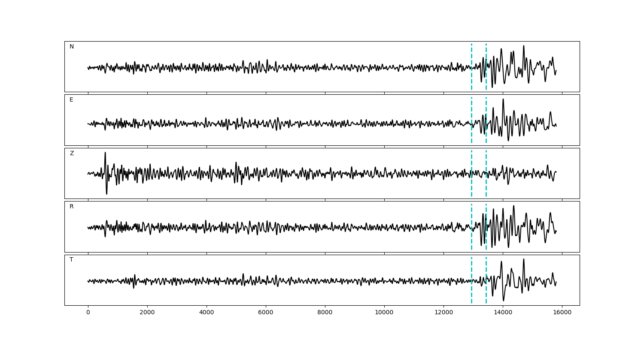Click the N channel label

point(72,47)
